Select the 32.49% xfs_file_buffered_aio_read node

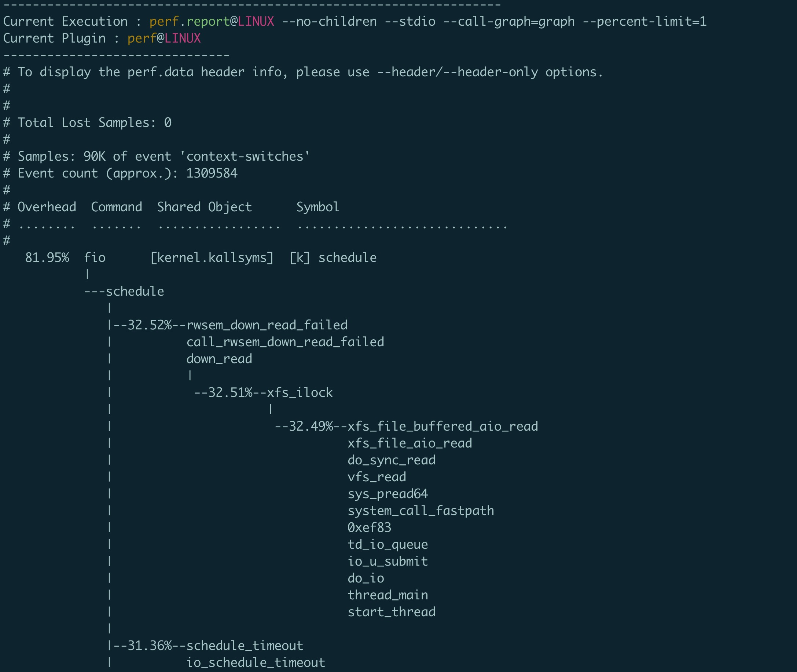[x=406, y=426]
